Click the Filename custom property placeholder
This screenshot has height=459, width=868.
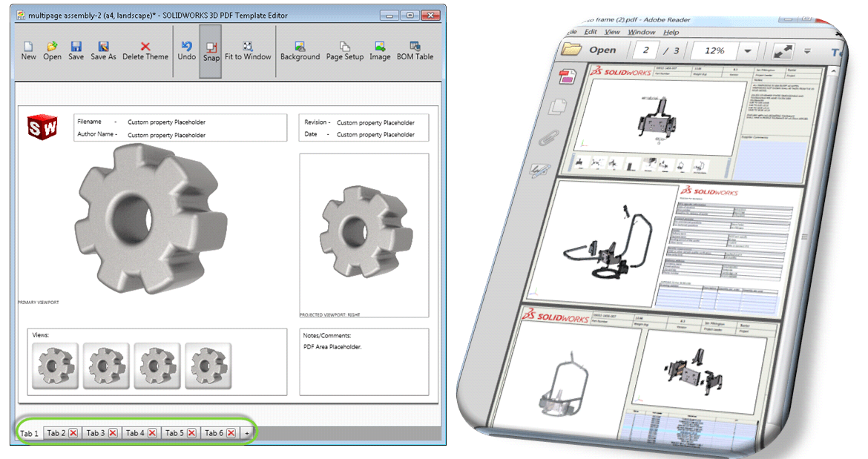166,122
